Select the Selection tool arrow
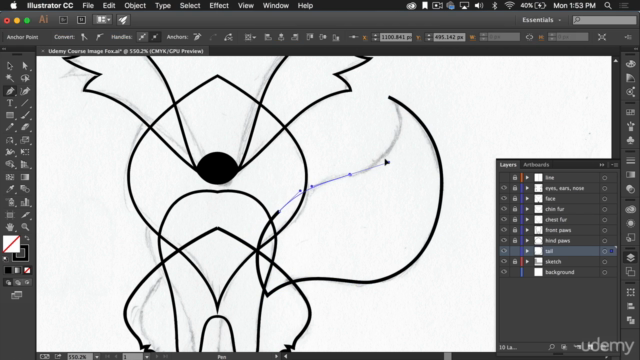Viewport: 640px width, 360px height. (x=10, y=66)
